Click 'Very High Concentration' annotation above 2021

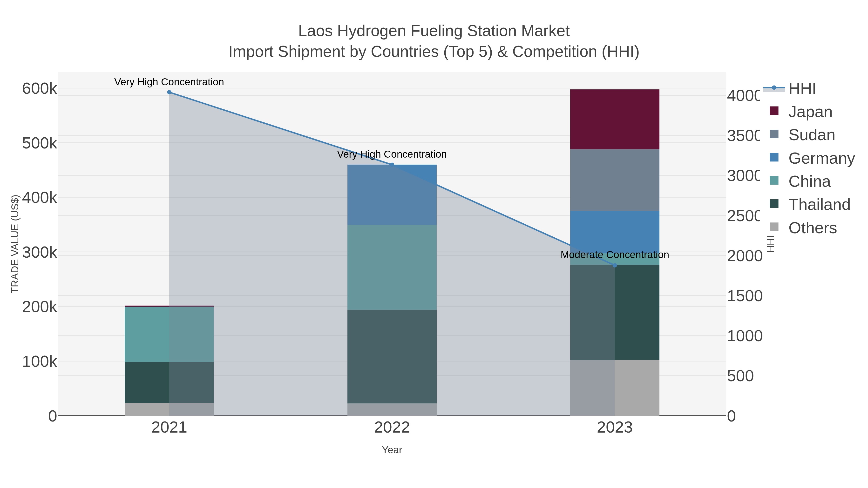point(169,82)
